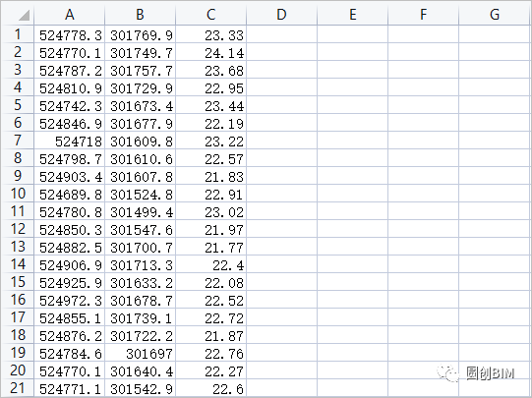Click cell containing 524787.2

[x=70, y=70]
